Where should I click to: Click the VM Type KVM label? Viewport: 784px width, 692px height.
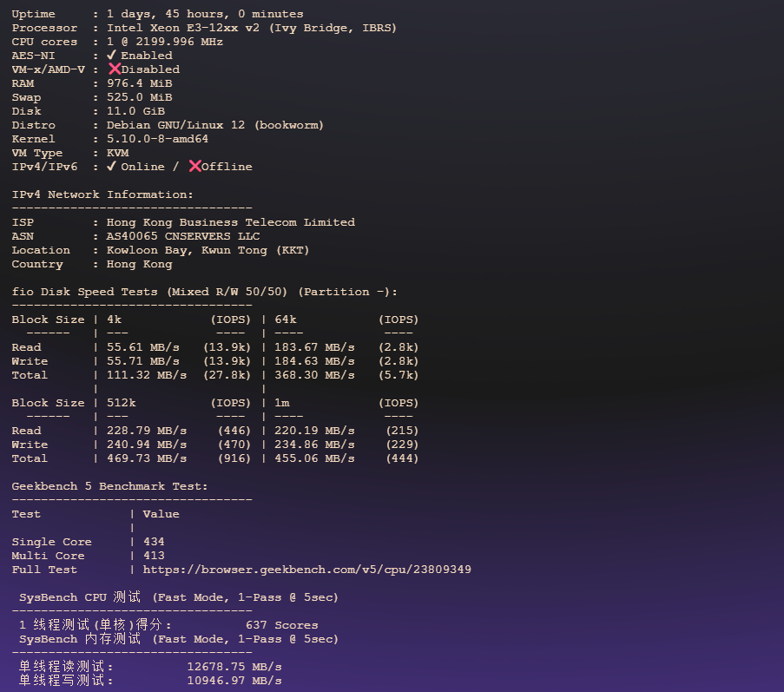point(117,152)
